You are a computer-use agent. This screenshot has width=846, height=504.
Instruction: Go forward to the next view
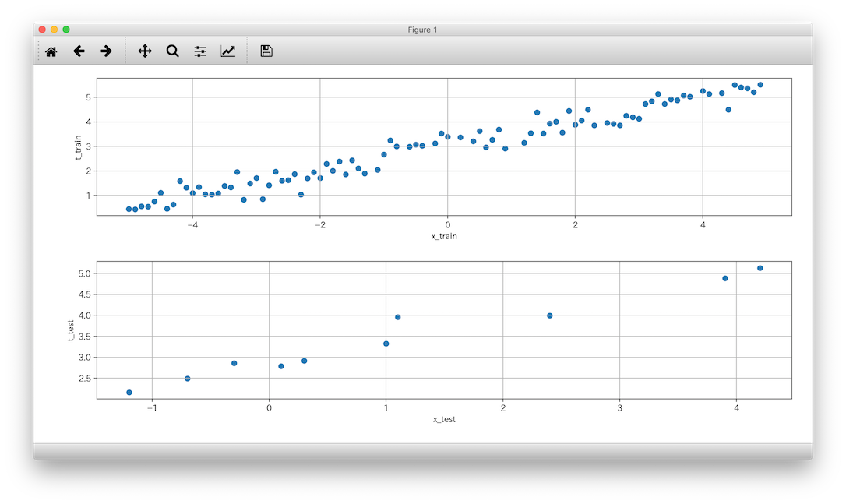107,51
